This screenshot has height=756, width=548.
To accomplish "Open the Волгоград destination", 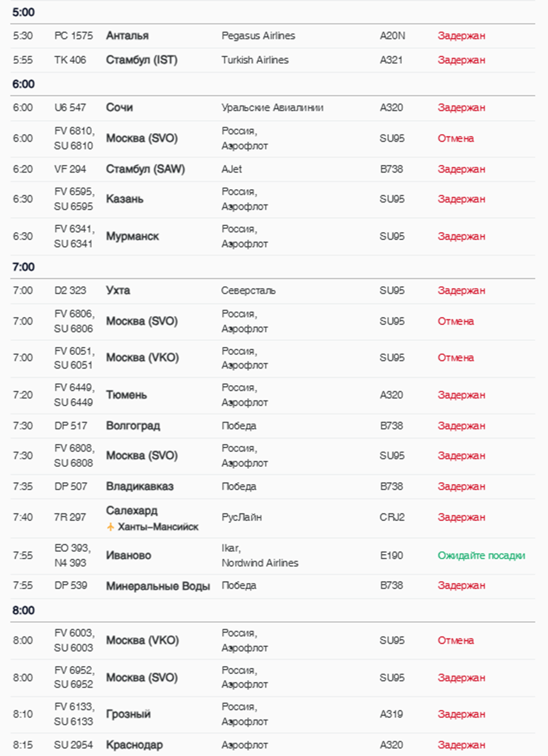I will (133, 426).
